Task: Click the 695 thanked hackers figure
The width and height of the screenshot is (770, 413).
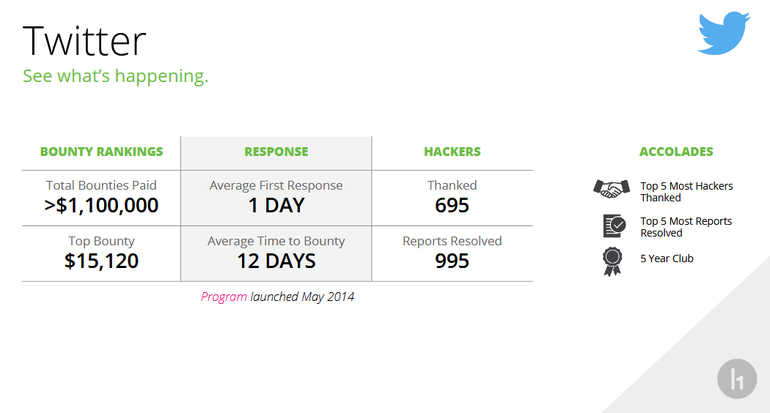Action: [x=452, y=205]
